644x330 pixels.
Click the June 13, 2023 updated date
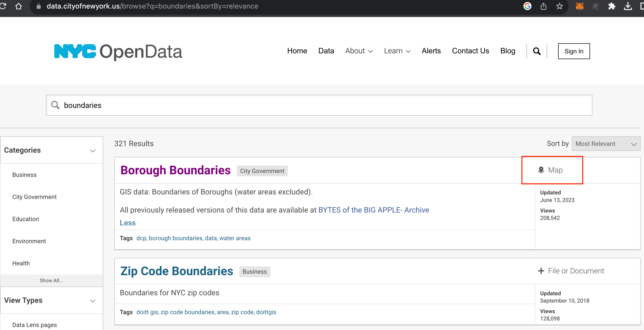(557, 200)
